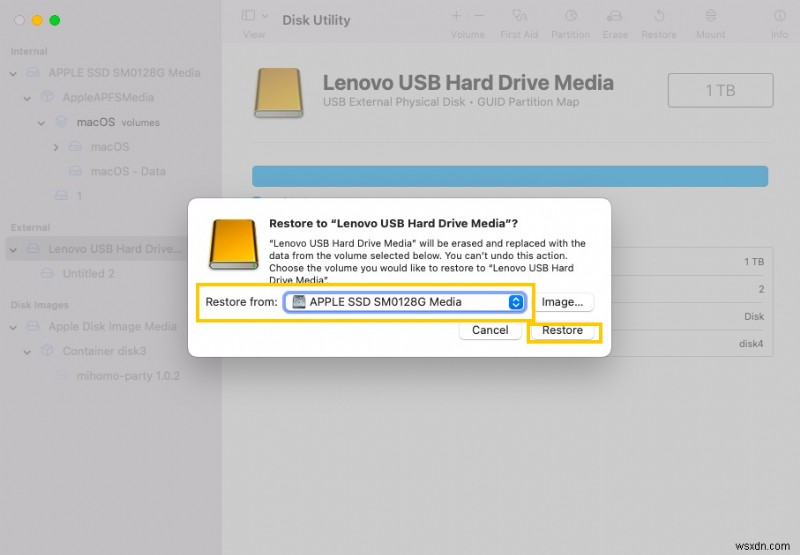The height and width of the screenshot is (555, 800).
Task: Click the Restore toolbar icon
Action: (x=659, y=16)
